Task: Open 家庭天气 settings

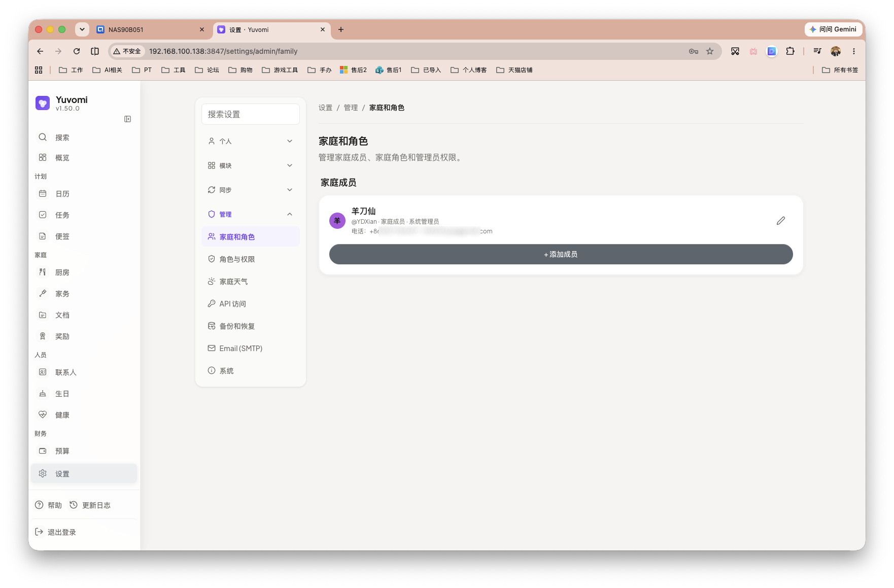Action: pyautogui.click(x=251, y=282)
